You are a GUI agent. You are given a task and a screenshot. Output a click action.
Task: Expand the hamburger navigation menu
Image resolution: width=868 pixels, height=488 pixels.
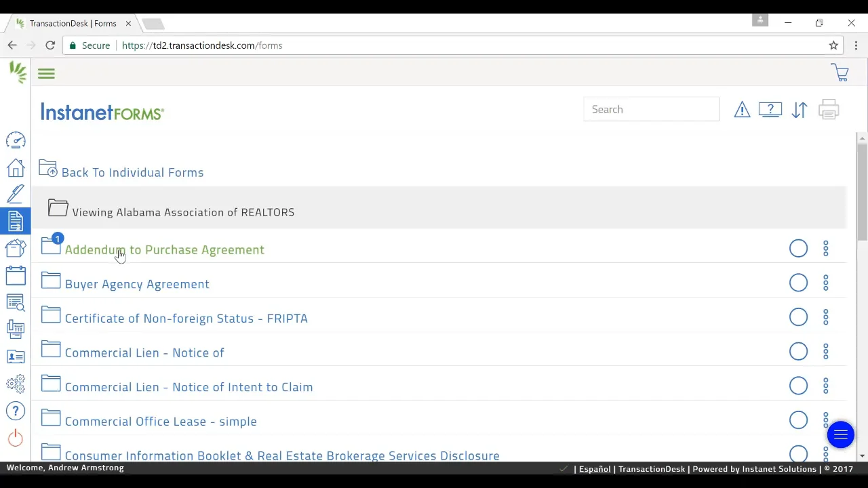pyautogui.click(x=46, y=73)
